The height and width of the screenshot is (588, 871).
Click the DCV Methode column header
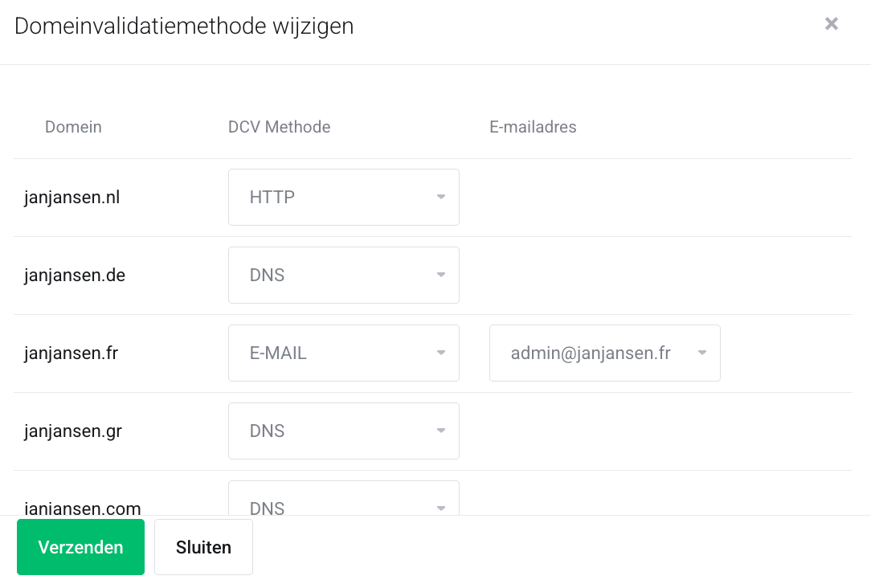tap(279, 127)
